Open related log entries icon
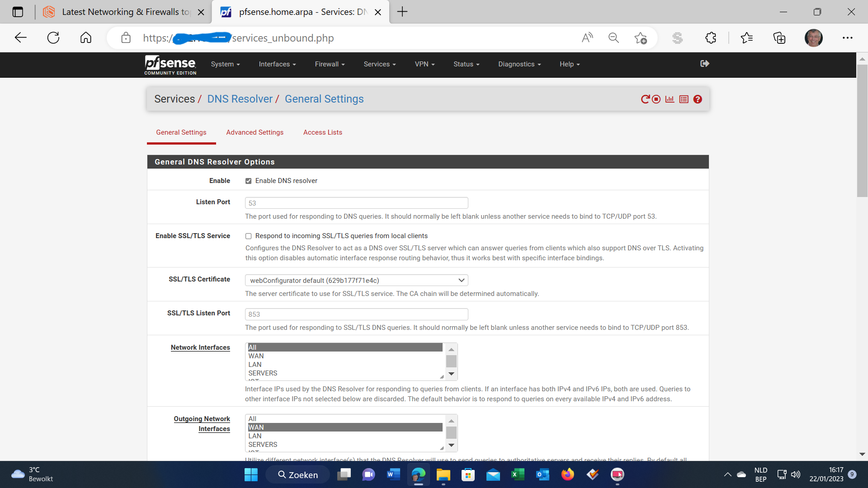Screen dimensions: 868x488 point(684,99)
